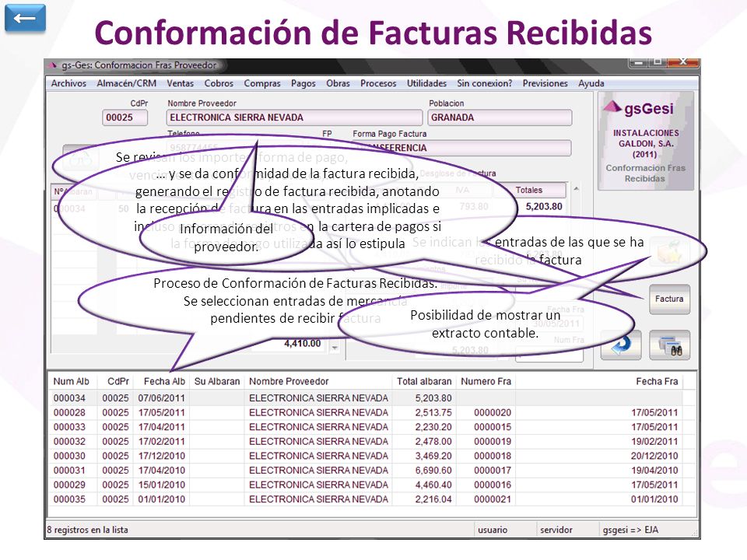This screenshot has width=747, height=560.
Task: Select the row with Num Alb 000031
Action: click(366, 471)
